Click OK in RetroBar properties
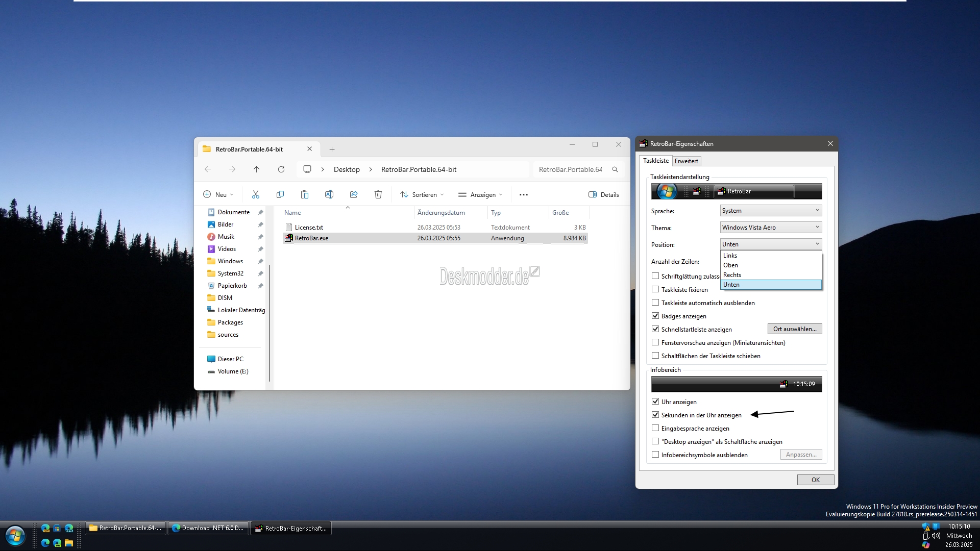 tap(816, 480)
